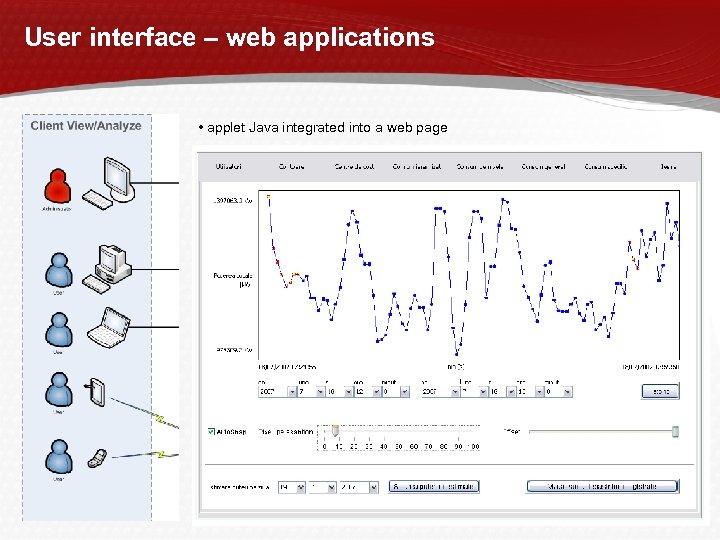This screenshot has height=540, width=720.
Task: Open the leftmost dropdown in the bottom estimate row
Action: tap(292, 487)
